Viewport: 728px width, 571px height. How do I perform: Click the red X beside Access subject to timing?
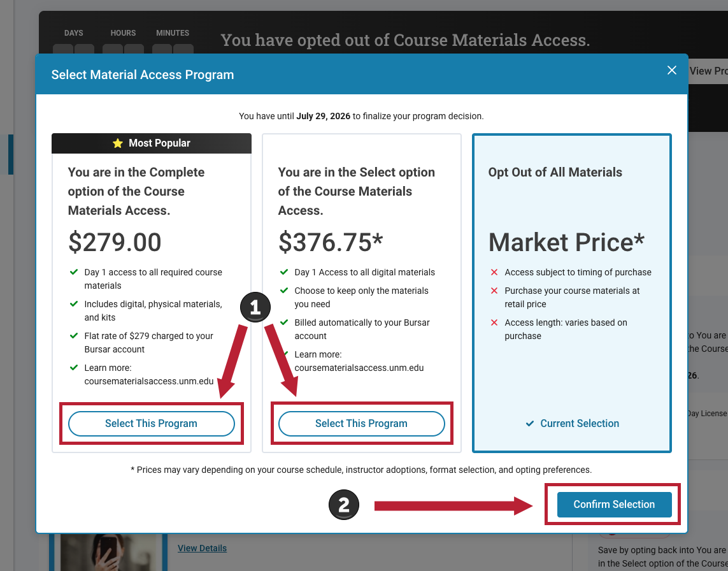point(494,272)
